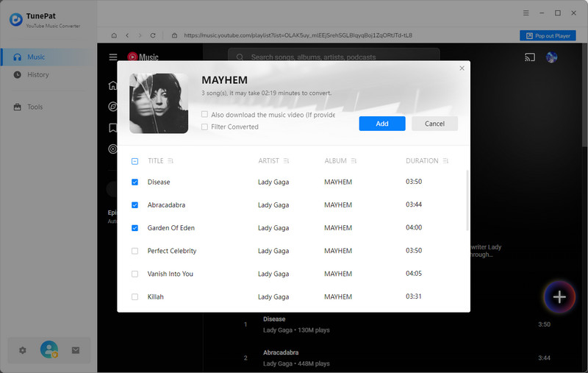588x373 pixels.
Task: Click the 03:31 duration value
Action: click(x=414, y=296)
